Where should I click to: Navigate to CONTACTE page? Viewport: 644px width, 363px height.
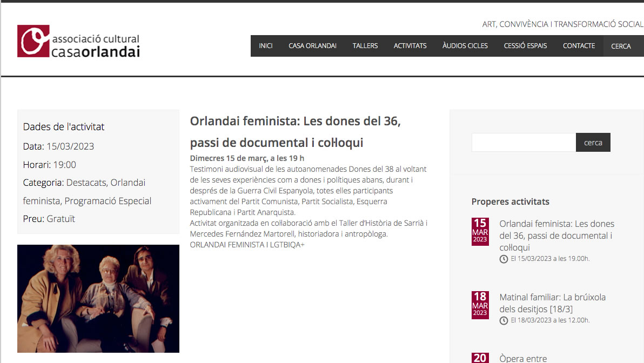pos(579,46)
